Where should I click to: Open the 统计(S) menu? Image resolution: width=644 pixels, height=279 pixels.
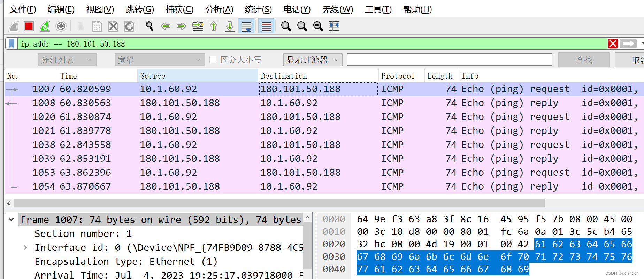pyautogui.click(x=259, y=9)
